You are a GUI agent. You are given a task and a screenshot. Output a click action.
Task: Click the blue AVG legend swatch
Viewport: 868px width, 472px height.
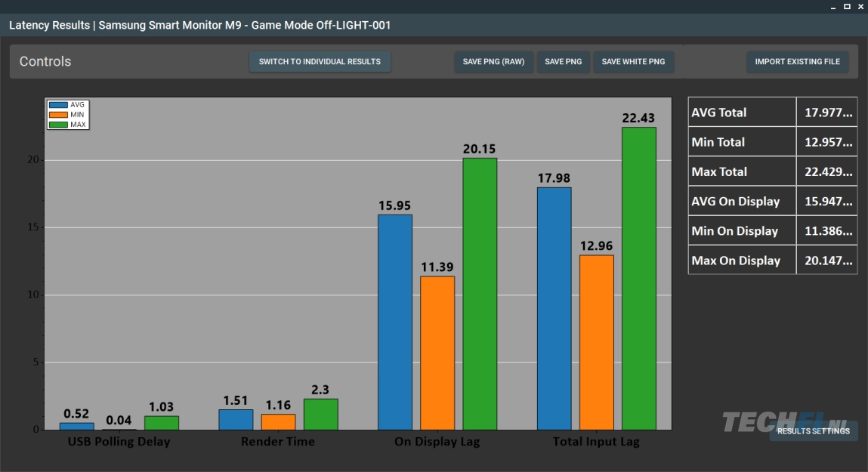click(x=58, y=104)
